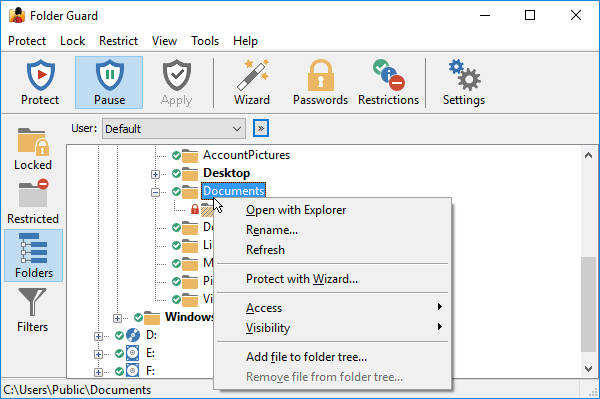Screen dimensions: 600x399
Task: Open the View menu
Action: point(164,41)
